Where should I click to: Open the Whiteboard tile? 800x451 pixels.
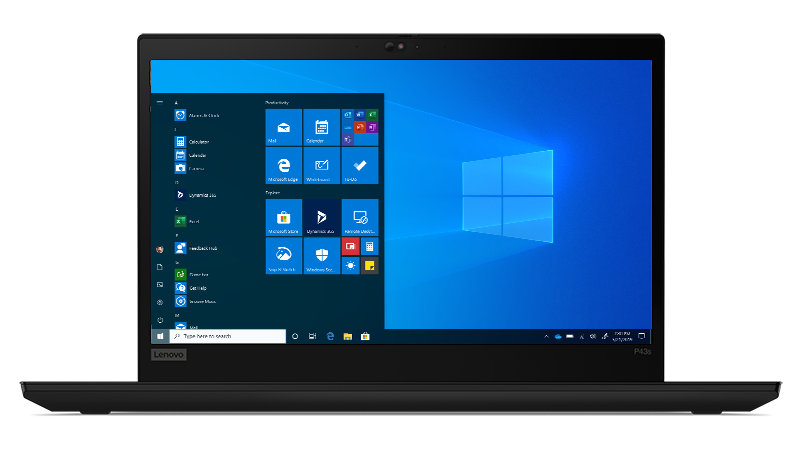321,165
